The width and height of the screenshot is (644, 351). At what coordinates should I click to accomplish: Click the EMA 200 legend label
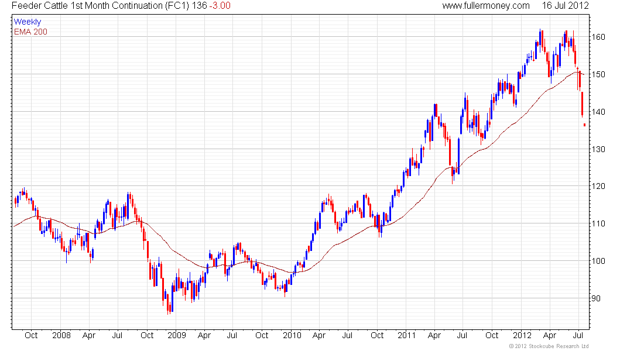pyautogui.click(x=30, y=32)
